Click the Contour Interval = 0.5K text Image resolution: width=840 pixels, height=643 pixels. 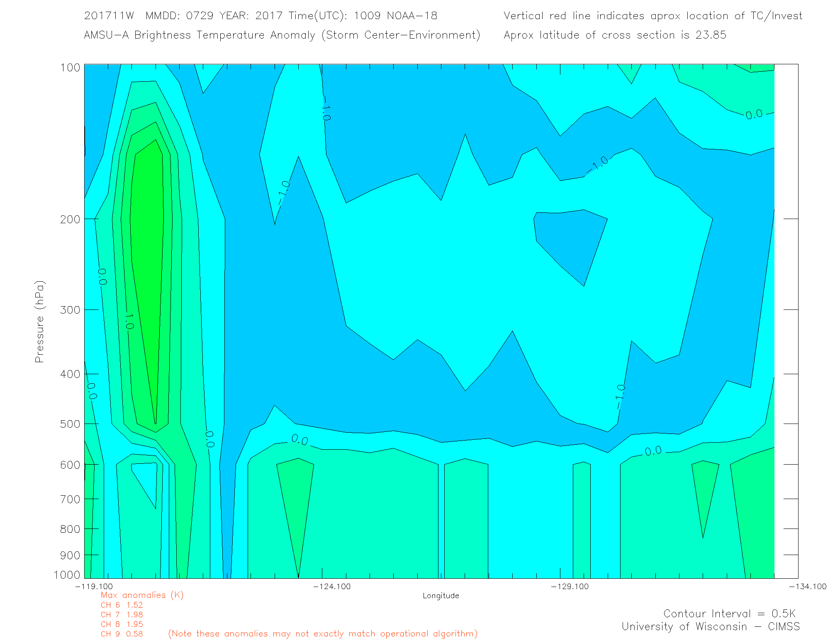(x=729, y=614)
